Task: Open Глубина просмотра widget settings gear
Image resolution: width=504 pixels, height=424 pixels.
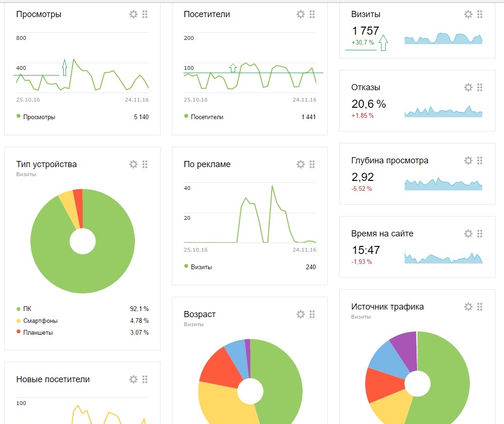Action: 468,160
